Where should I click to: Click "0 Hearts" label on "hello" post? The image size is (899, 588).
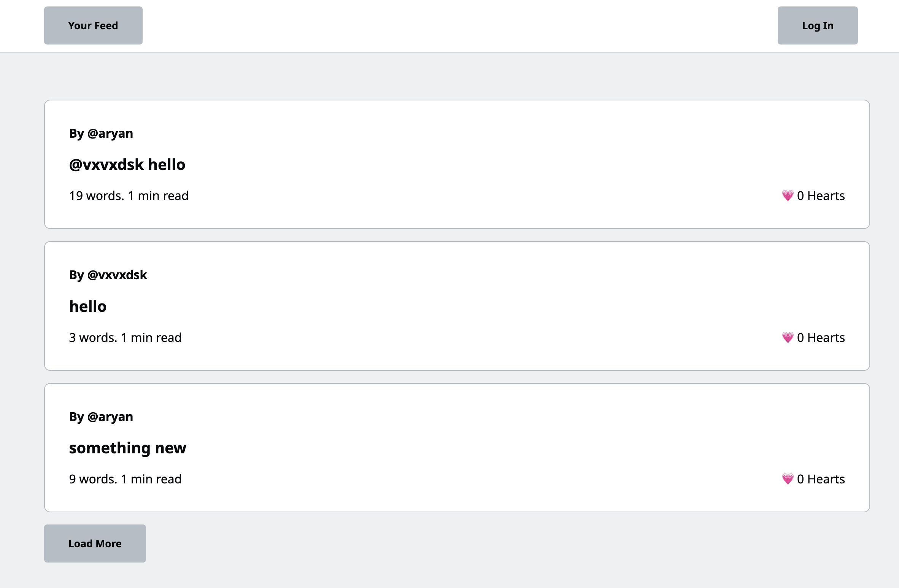click(821, 338)
